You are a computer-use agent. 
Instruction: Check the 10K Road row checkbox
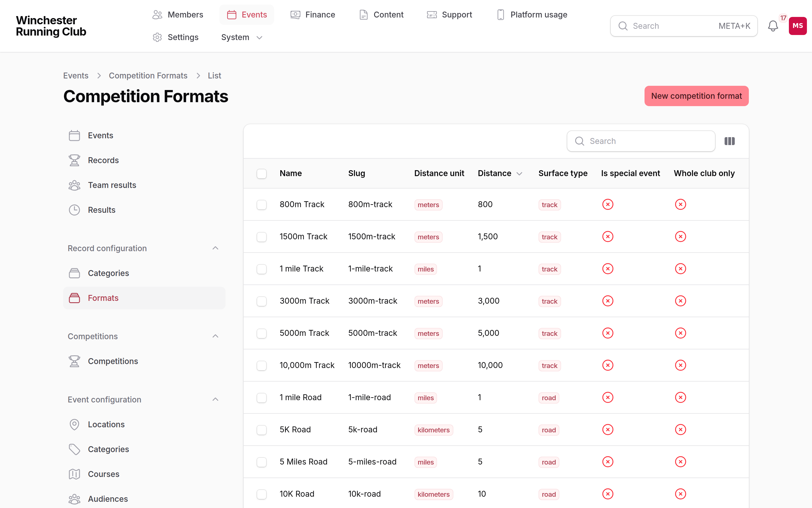[x=262, y=494]
